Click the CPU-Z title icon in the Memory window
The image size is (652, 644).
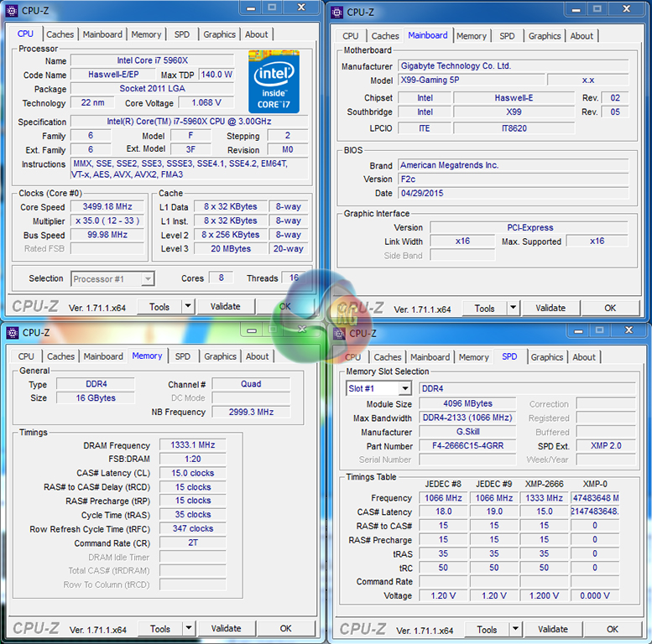click(x=12, y=332)
